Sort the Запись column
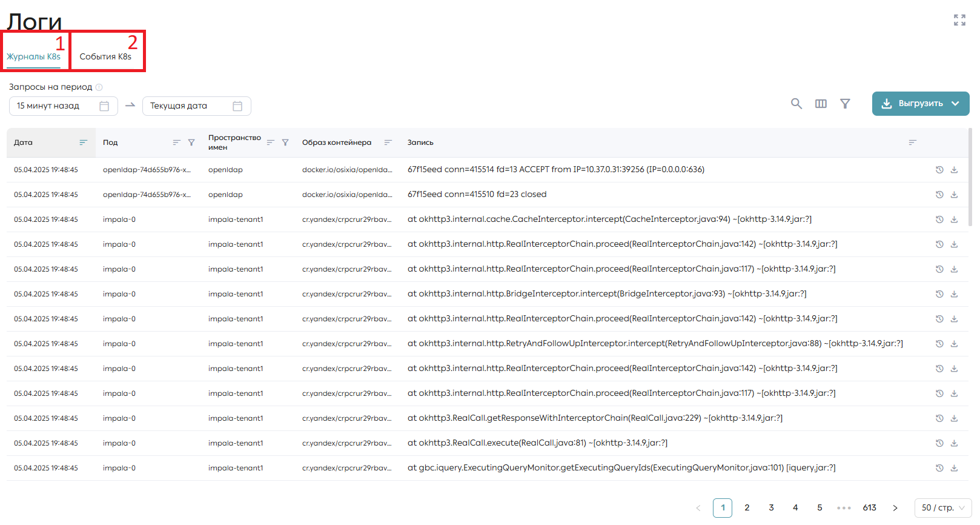This screenshot has width=980, height=525. tap(912, 142)
